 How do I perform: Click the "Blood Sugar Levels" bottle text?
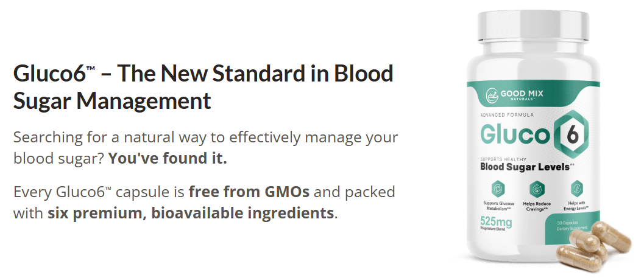(524, 166)
